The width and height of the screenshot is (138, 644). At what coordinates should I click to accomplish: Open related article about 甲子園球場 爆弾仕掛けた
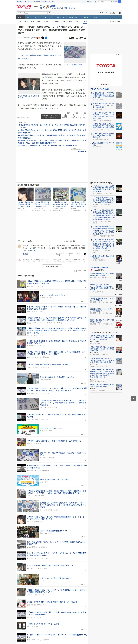click(47, 146)
